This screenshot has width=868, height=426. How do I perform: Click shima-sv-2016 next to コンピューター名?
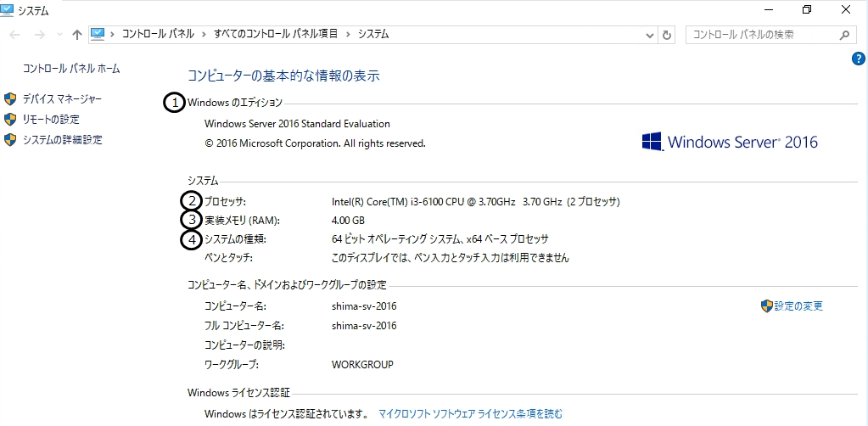point(364,306)
